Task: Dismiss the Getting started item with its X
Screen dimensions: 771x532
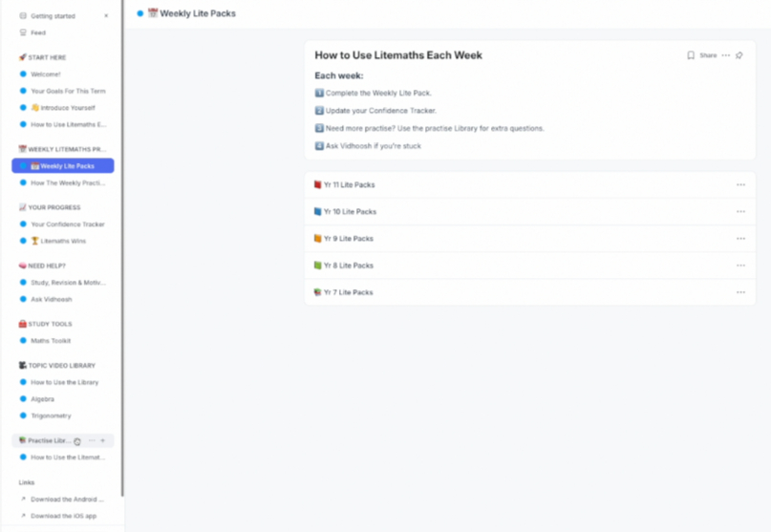Action: 106,16
